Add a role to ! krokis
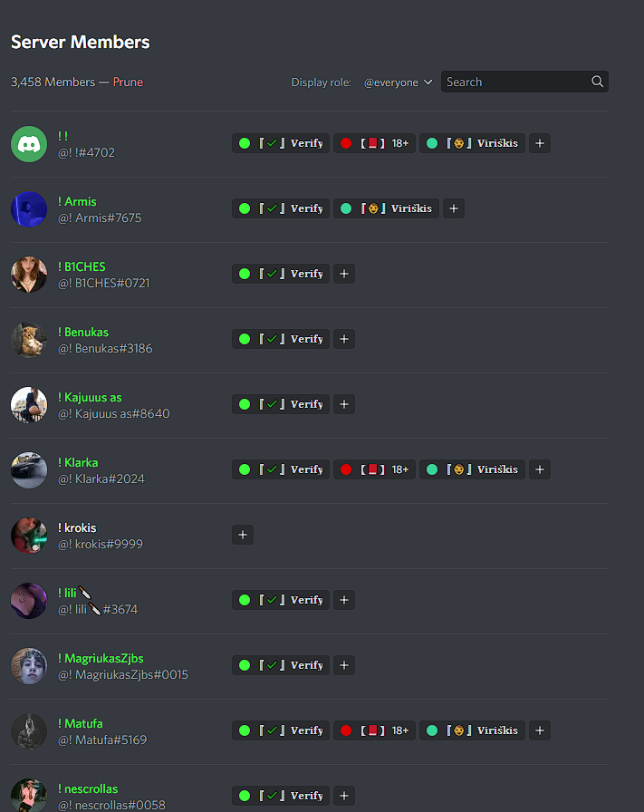 click(x=243, y=535)
